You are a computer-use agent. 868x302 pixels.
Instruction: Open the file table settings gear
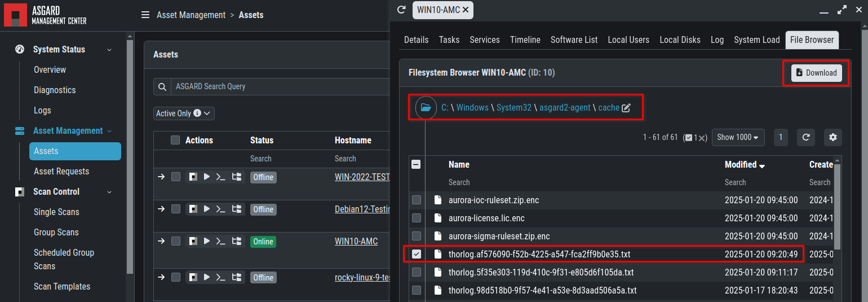[x=832, y=137]
